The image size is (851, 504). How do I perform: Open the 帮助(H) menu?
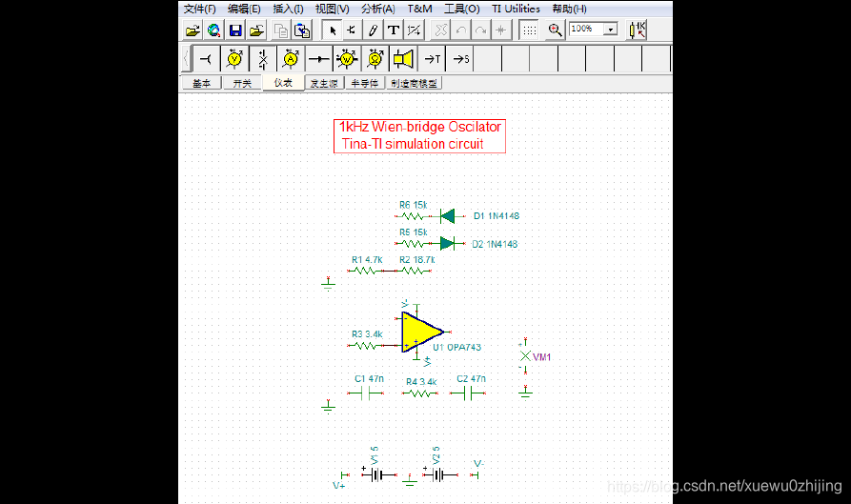coord(569,9)
